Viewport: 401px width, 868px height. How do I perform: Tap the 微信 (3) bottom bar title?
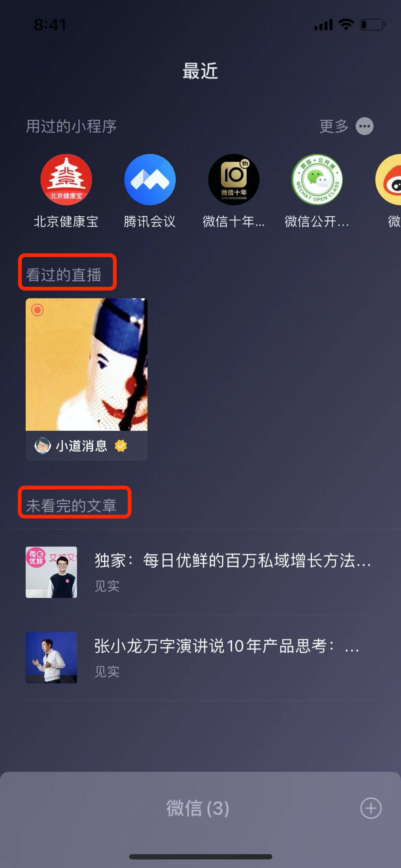(x=198, y=808)
